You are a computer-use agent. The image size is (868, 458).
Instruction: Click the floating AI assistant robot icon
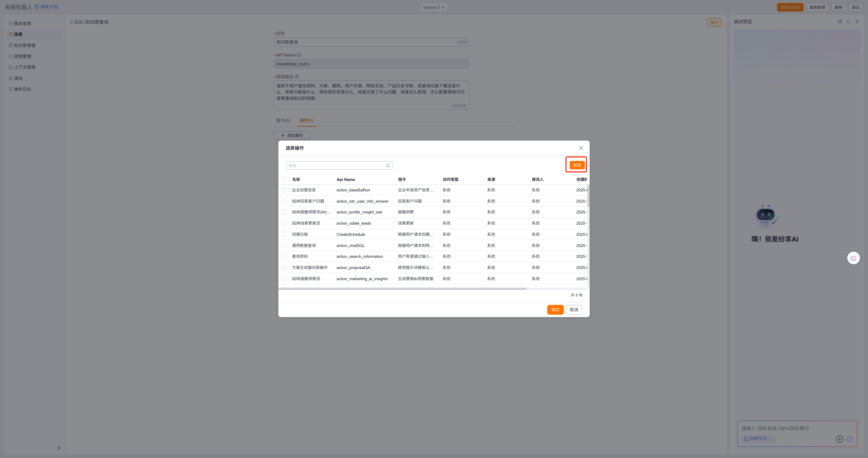point(853,258)
